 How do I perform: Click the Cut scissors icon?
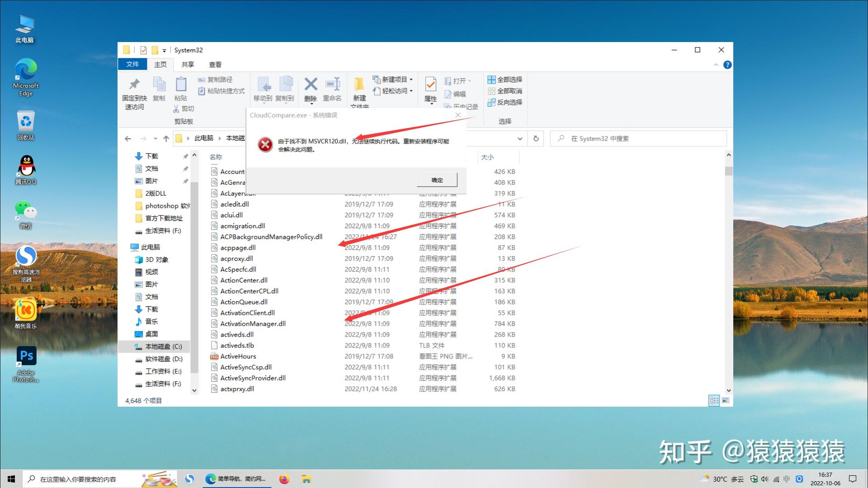coord(176,109)
